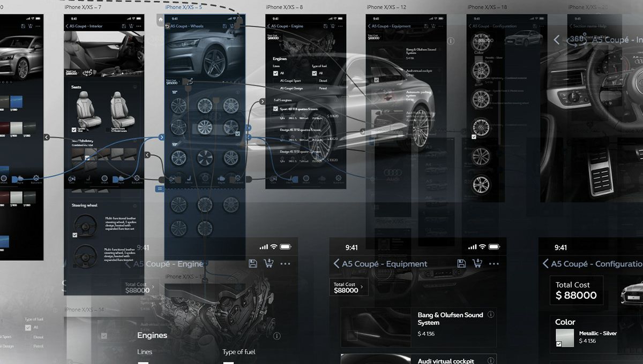Click save icon in small Interior screen header
The height and width of the screenshot is (364, 643).
(x=123, y=26)
